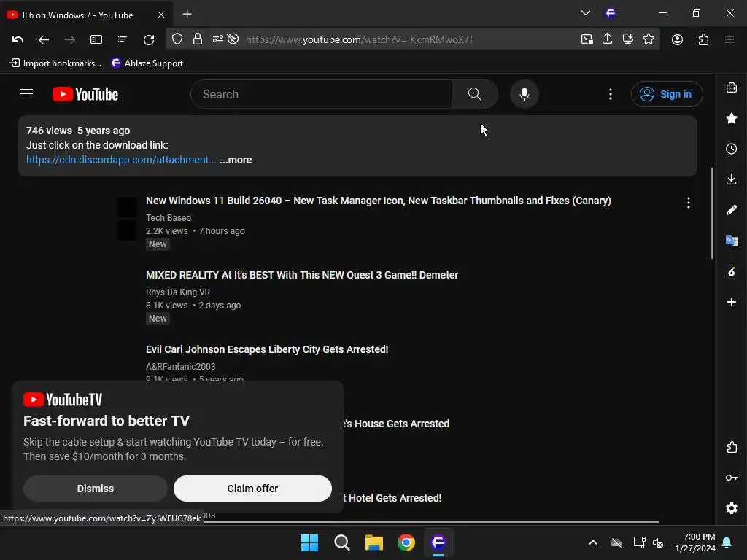This screenshot has width=747, height=560.
Task: Click the autoplay blocked icon in address bar
Action: click(x=233, y=39)
